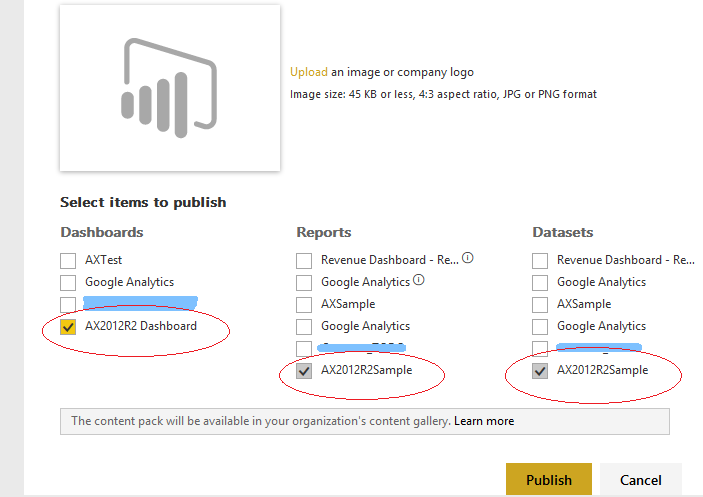Click the Cancel button
This screenshot has width=703, height=497.
(641, 480)
